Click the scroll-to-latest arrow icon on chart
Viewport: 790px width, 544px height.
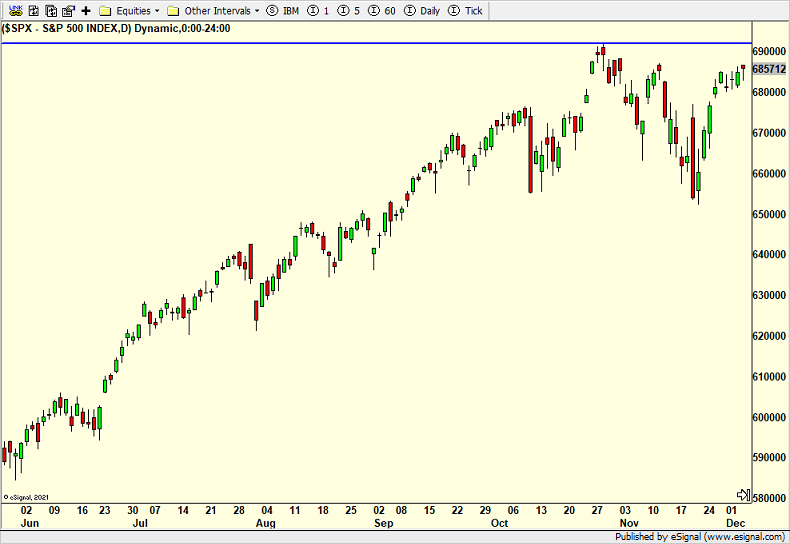[x=743, y=495]
